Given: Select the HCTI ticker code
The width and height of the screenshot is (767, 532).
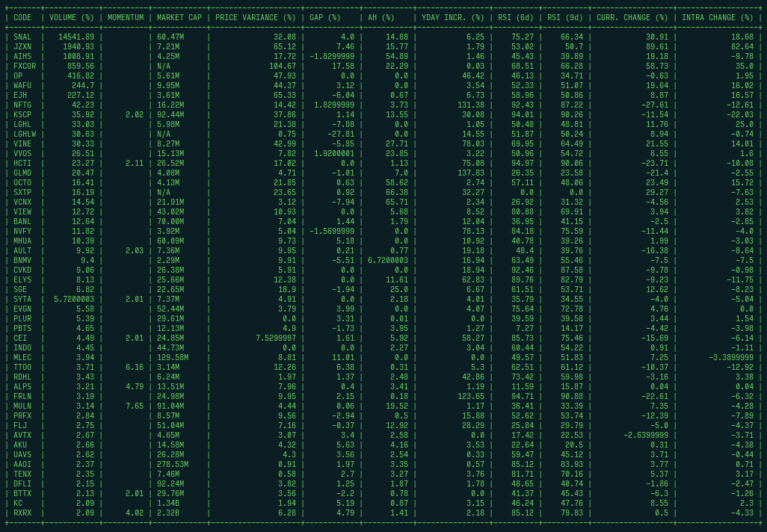Looking at the screenshot, I should (22, 164).
